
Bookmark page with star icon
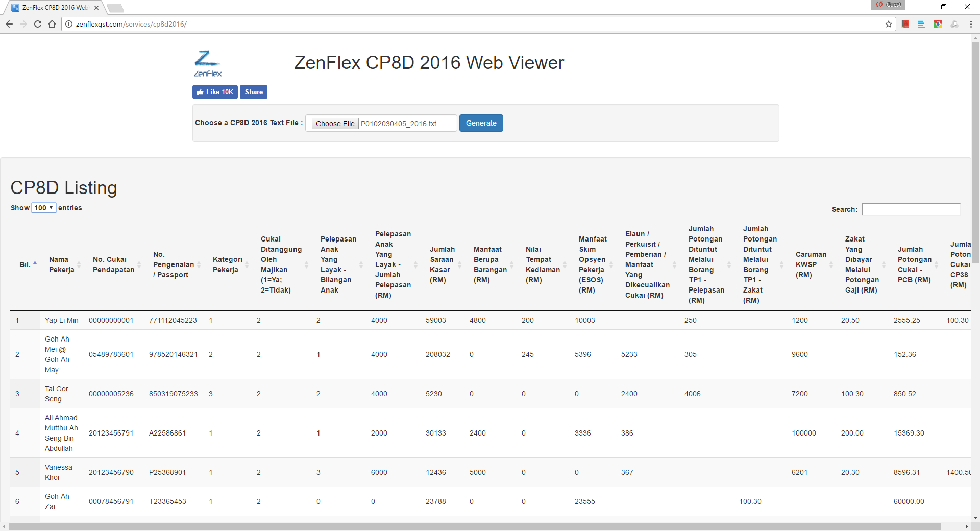coord(889,24)
